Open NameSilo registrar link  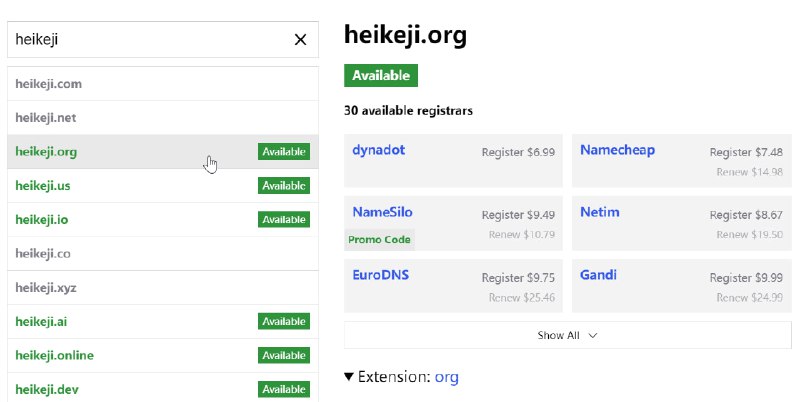coord(382,212)
